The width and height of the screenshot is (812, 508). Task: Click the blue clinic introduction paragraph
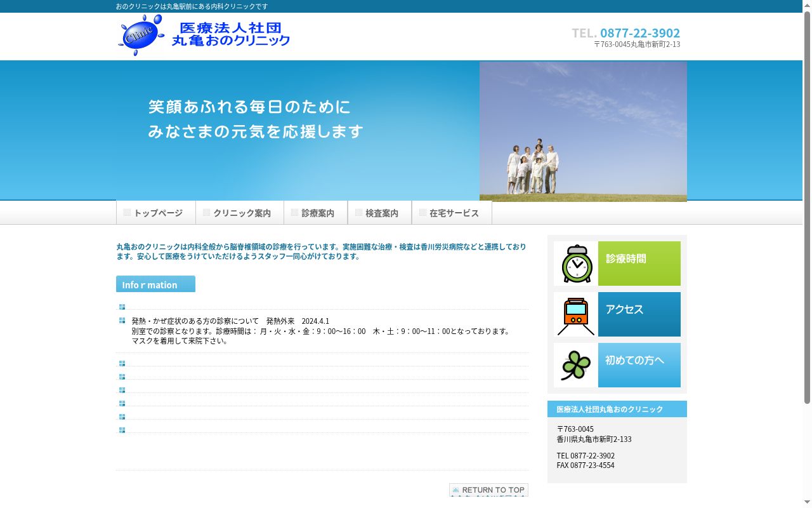(x=321, y=251)
